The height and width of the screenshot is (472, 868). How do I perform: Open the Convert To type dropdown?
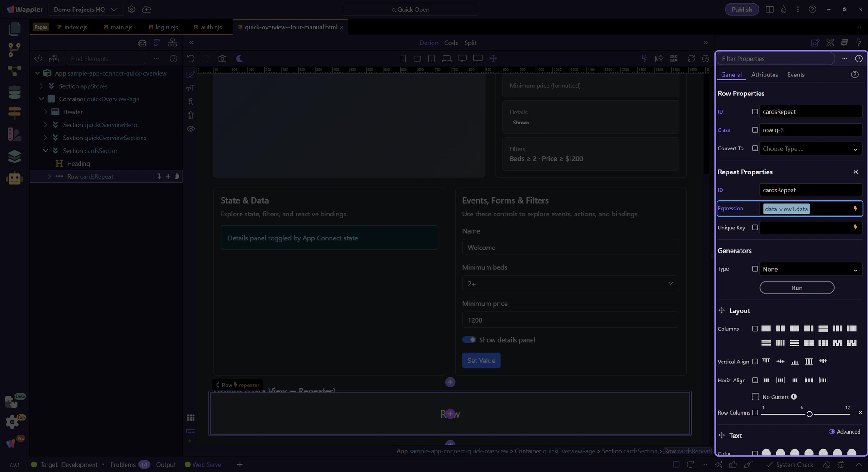(810, 149)
